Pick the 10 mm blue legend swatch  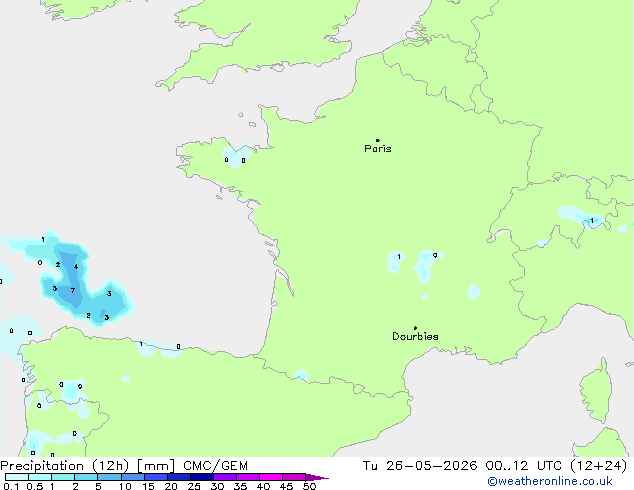[133, 477]
